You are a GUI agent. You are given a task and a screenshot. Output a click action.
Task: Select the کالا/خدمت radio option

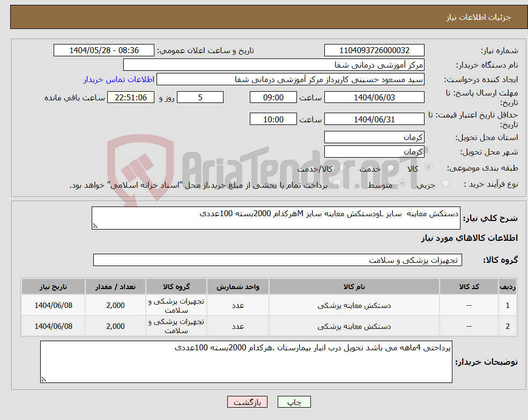tap(342, 166)
